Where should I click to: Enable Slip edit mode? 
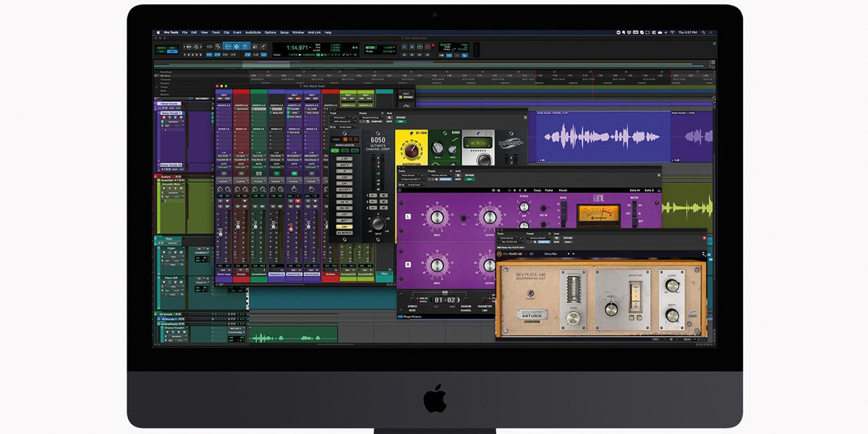pyautogui.click(x=161, y=51)
